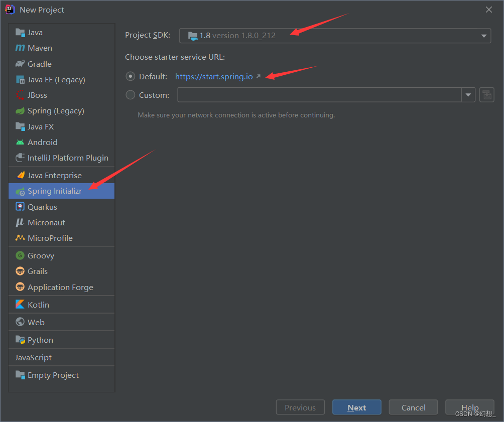504x422 pixels.
Task: Click the Next button
Action: click(x=357, y=407)
